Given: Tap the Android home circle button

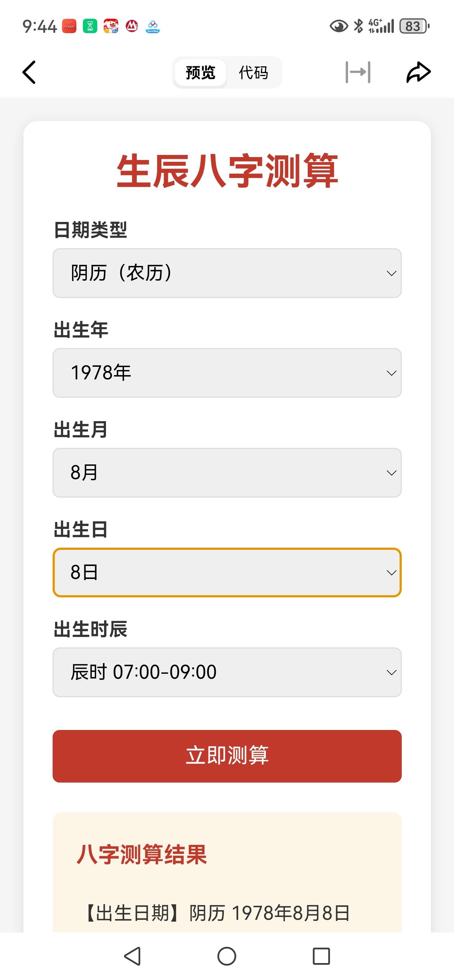Looking at the screenshot, I should pos(227,956).
